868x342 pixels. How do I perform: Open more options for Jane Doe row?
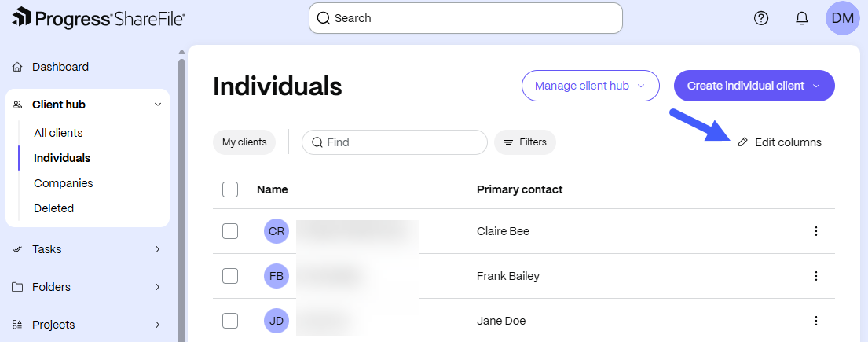(815, 321)
